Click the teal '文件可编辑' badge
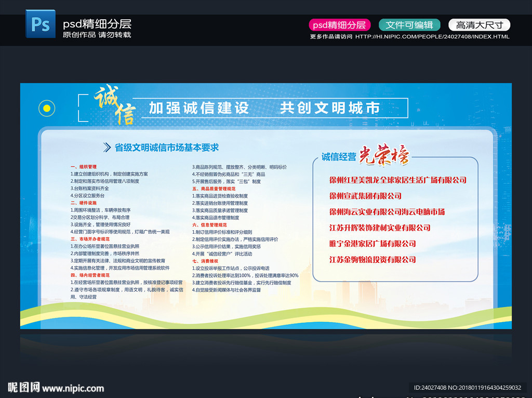The height and width of the screenshot is (398, 532). (409, 25)
